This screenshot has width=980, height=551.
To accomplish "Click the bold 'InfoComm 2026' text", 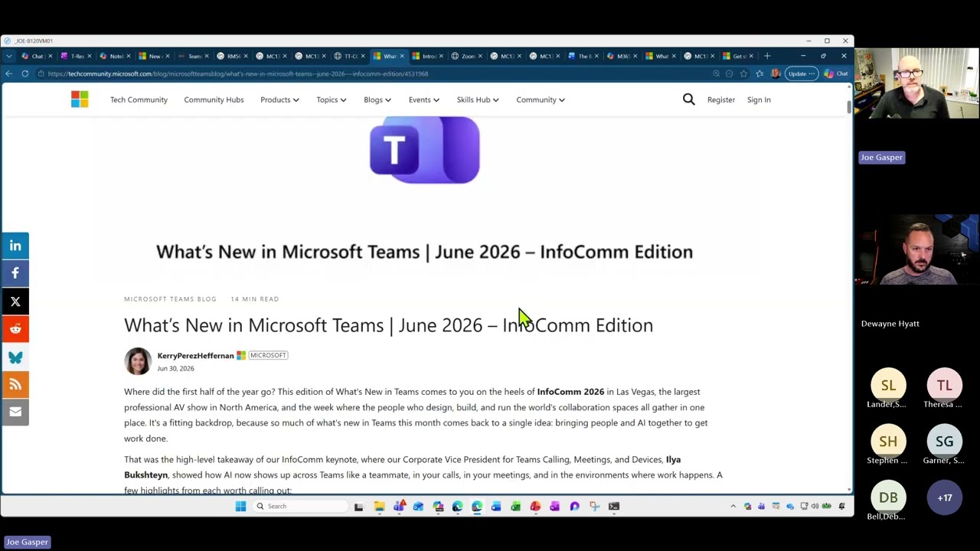I will 570,392.
